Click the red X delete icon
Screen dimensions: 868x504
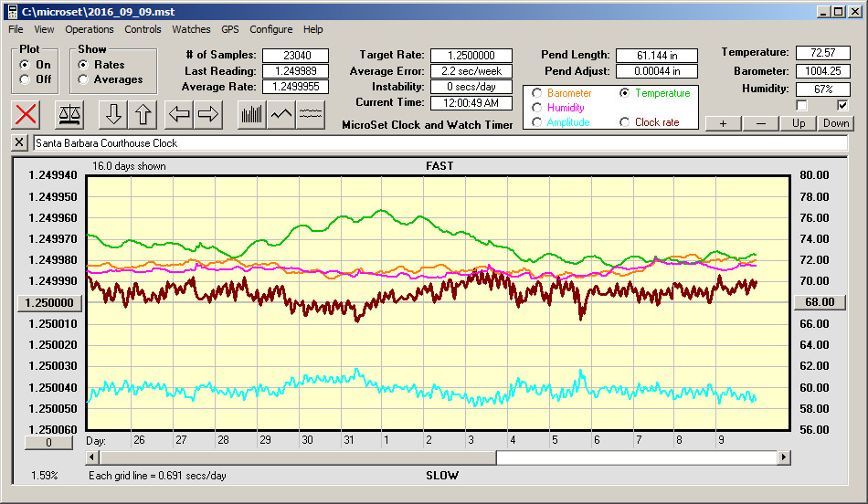click(x=26, y=114)
